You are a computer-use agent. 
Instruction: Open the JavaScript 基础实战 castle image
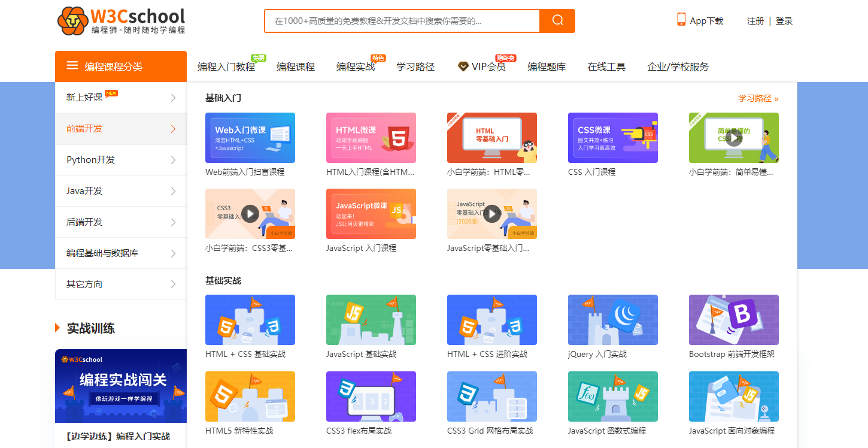[371, 320]
